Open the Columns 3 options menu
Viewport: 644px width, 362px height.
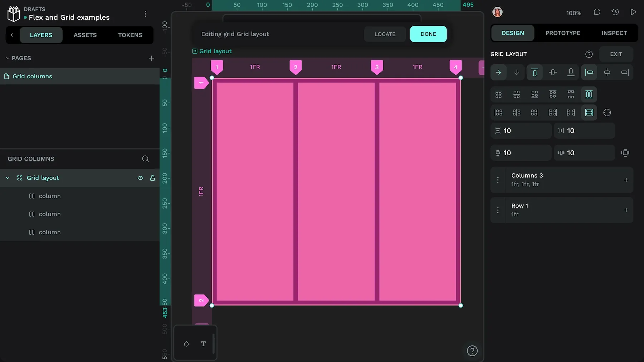pyautogui.click(x=497, y=180)
